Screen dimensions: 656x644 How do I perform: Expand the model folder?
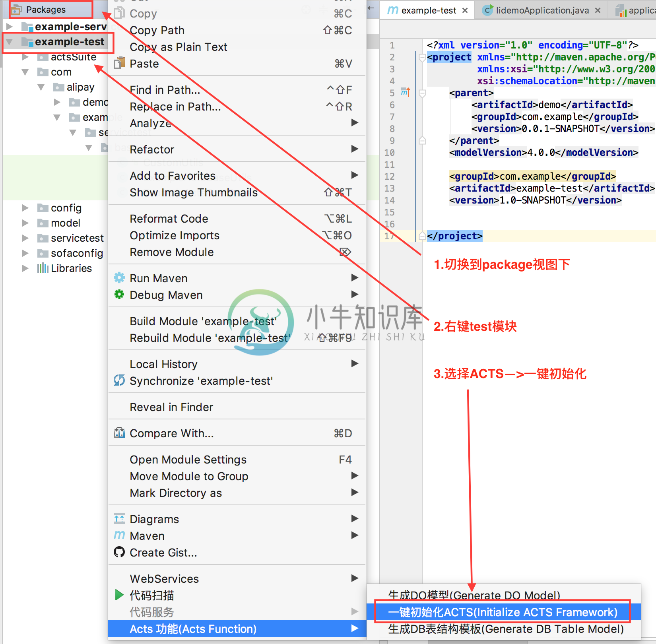(25, 223)
